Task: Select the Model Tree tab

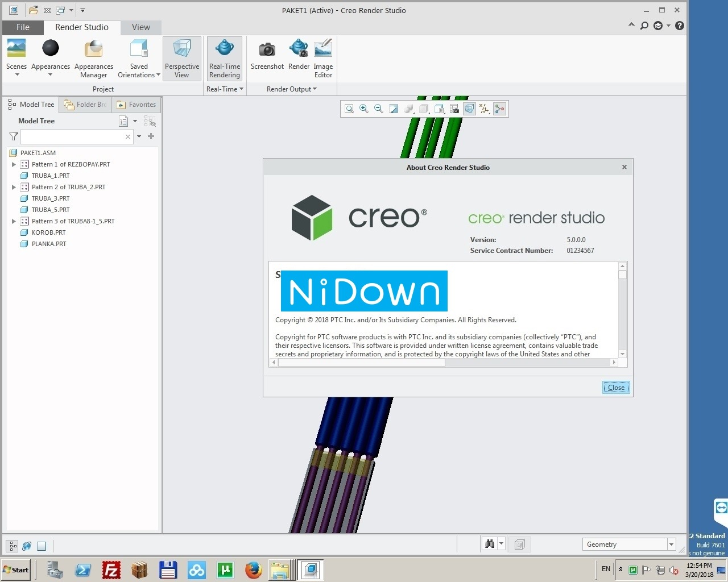Action: point(32,105)
